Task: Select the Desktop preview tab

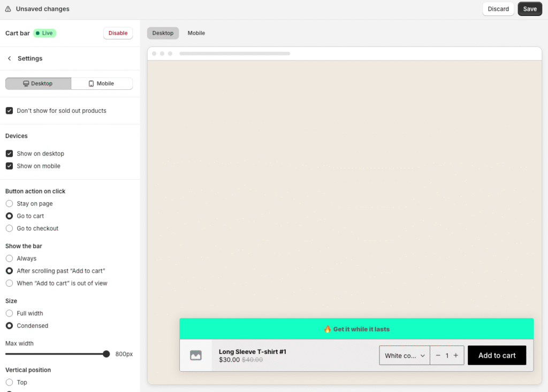Action: tap(163, 33)
